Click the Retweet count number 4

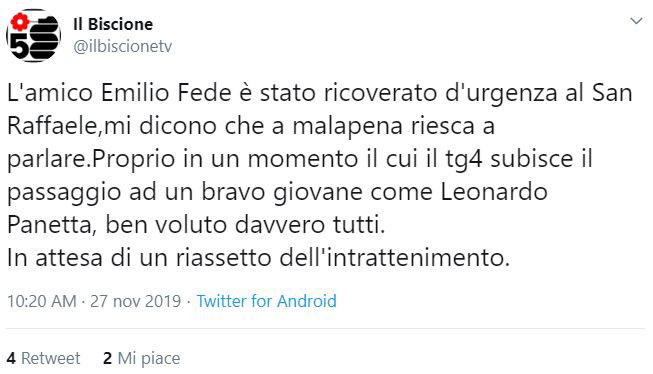(x=11, y=358)
